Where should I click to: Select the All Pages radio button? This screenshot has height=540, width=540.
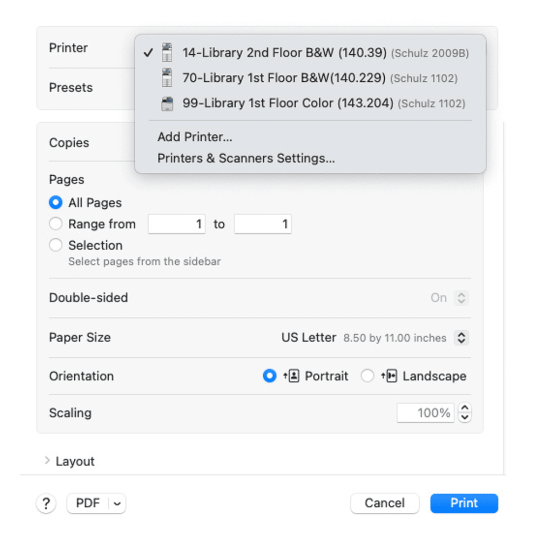(x=56, y=202)
